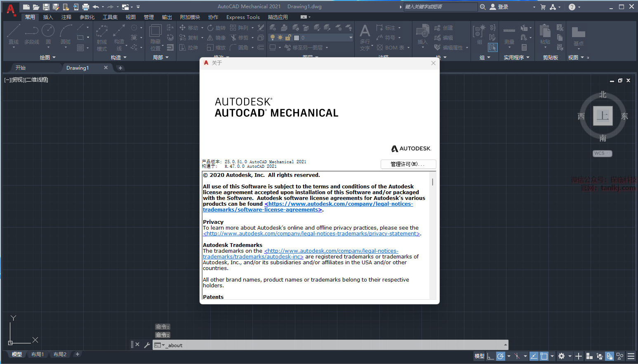Viewport: 638px width, 364px height.
Task: Click the Manage License (管理许可) button
Action: (408, 164)
